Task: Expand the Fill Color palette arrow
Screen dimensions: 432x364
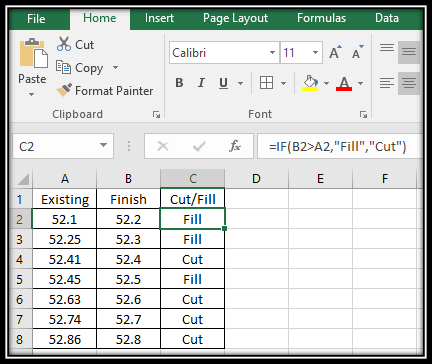Action: (x=326, y=83)
